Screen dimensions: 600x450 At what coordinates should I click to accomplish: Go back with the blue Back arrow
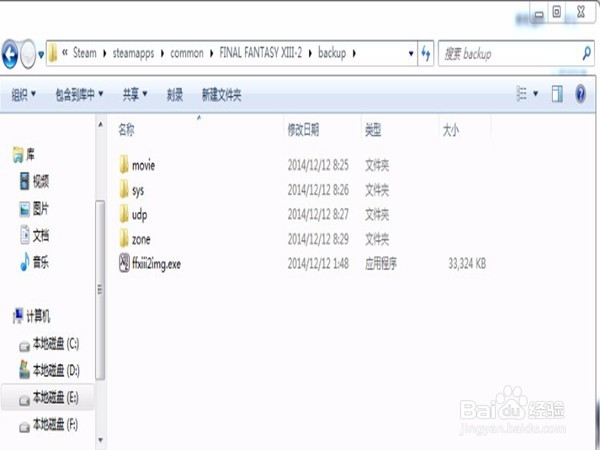tap(10, 54)
